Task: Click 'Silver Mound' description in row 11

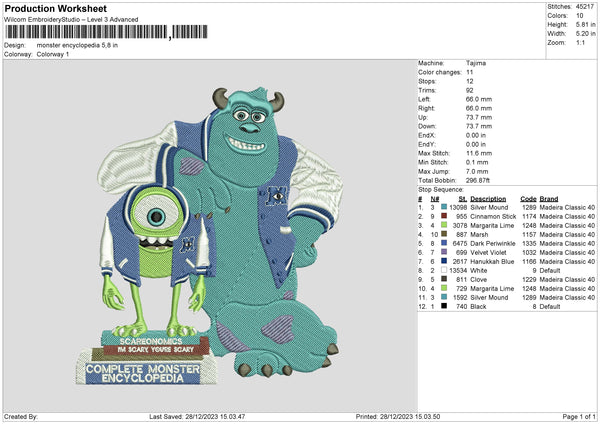Action: click(x=489, y=298)
